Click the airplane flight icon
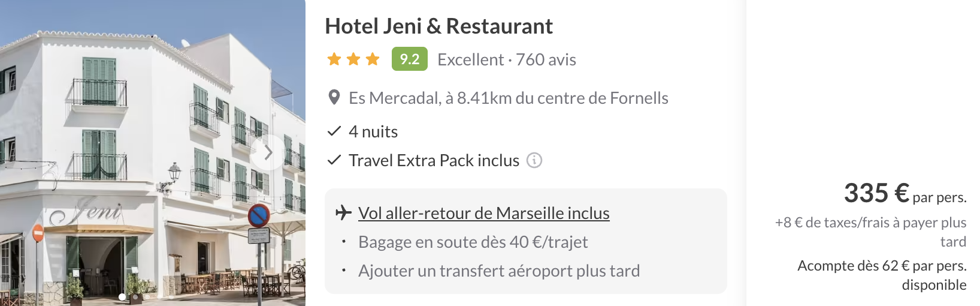Screen dimensions: 980x306 click(x=343, y=212)
